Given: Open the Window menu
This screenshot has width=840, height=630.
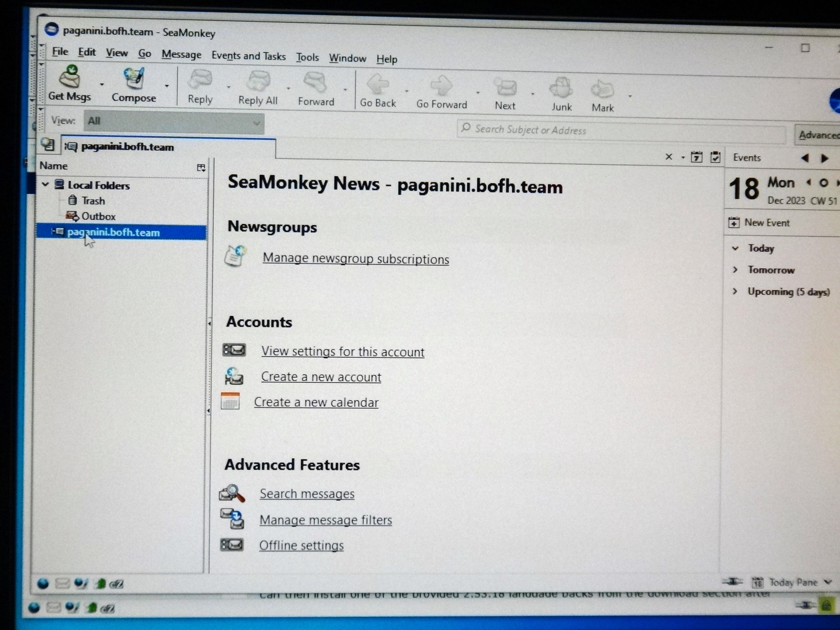Looking at the screenshot, I should [347, 58].
